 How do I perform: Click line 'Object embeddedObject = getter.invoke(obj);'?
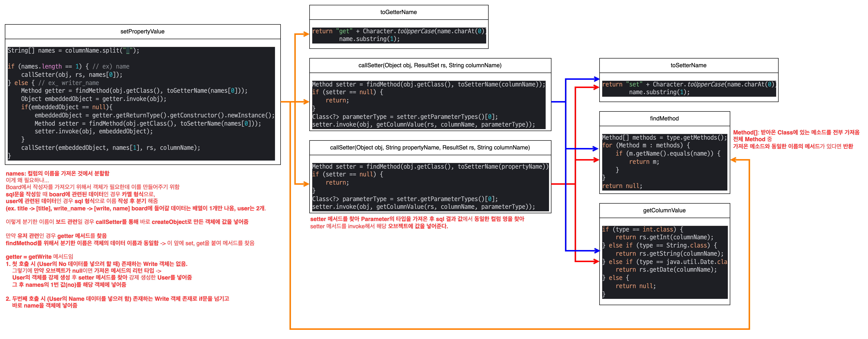click(x=94, y=99)
